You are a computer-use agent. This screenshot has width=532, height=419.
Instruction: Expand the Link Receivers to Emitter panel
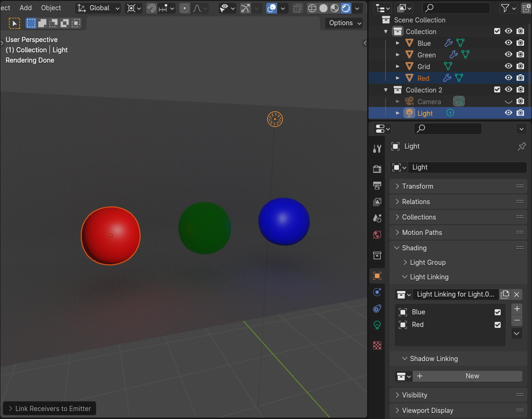tap(50, 409)
